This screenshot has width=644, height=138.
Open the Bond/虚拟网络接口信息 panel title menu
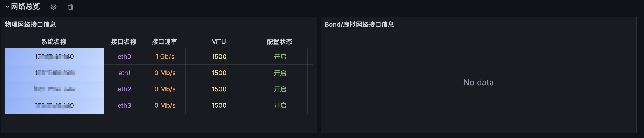[359, 24]
